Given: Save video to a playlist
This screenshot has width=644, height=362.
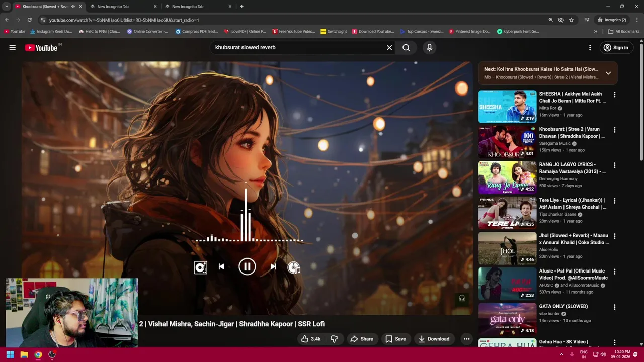Looking at the screenshot, I should point(395,339).
